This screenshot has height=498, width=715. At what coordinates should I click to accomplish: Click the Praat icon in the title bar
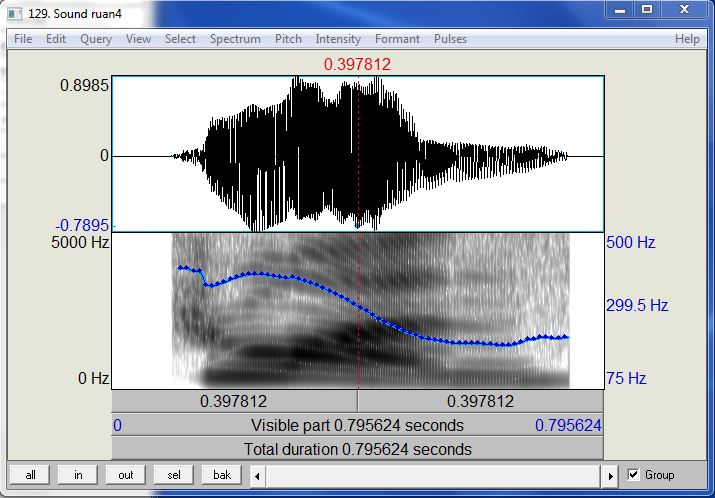click(15, 14)
